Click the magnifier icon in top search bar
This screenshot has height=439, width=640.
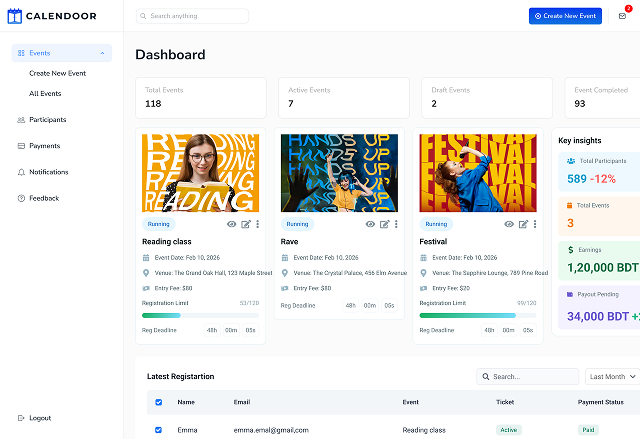coord(143,16)
